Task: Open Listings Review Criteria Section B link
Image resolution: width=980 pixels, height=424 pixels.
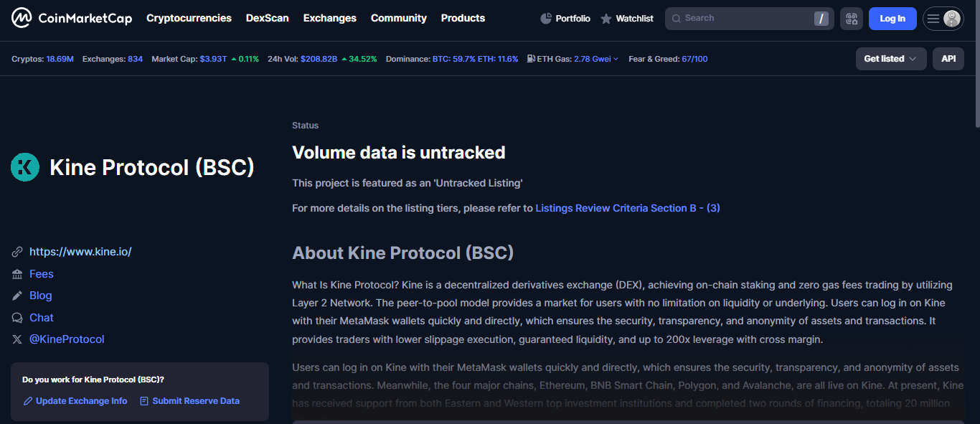Action: (628, 208)
